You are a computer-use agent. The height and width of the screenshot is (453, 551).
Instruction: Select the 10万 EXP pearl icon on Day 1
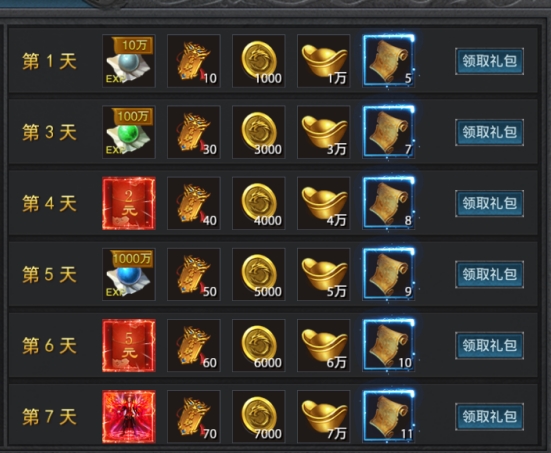[x=129, y=61]
